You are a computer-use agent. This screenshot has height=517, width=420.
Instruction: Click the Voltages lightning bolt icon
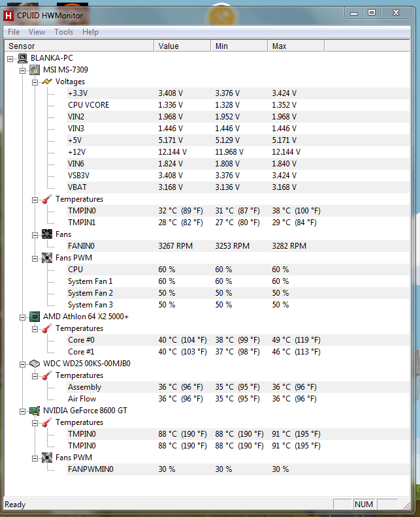[46, 82]
